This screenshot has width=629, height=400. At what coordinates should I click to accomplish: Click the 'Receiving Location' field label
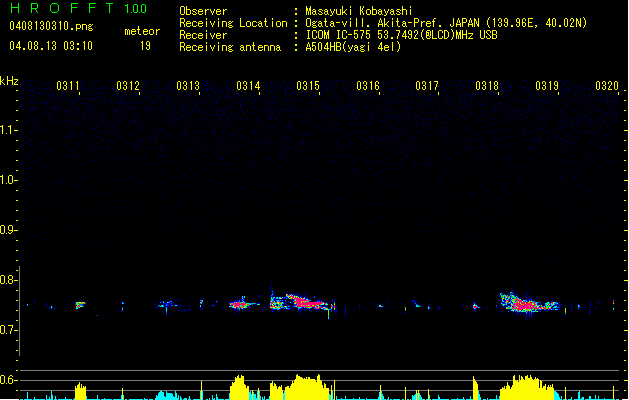(x=233, y=23)
